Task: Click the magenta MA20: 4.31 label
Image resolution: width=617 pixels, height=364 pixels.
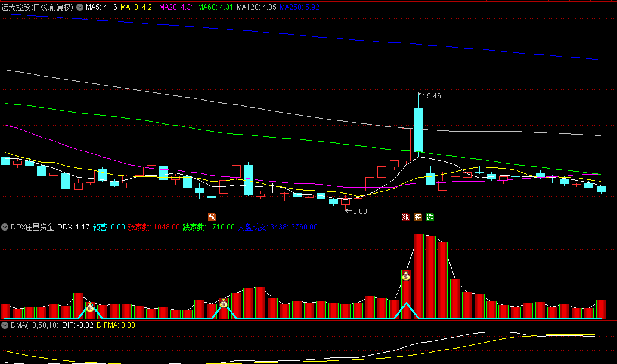Action: pyautogui.click(x=176, y=7)
